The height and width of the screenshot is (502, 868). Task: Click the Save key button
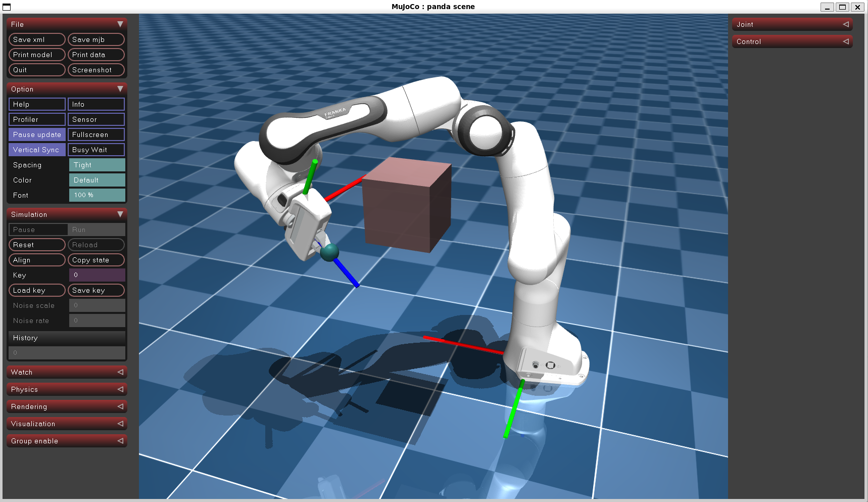pos(96,290)
